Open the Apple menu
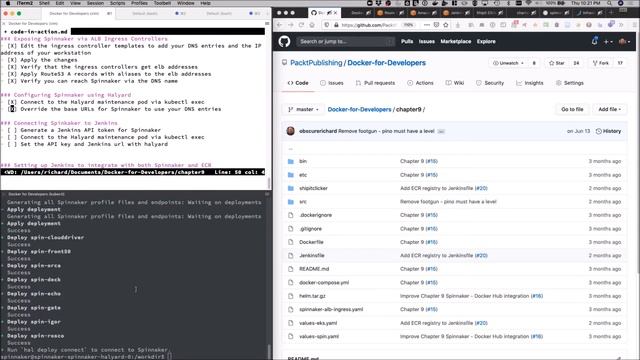Screen dimensions: 640x360 pos(8,3)
